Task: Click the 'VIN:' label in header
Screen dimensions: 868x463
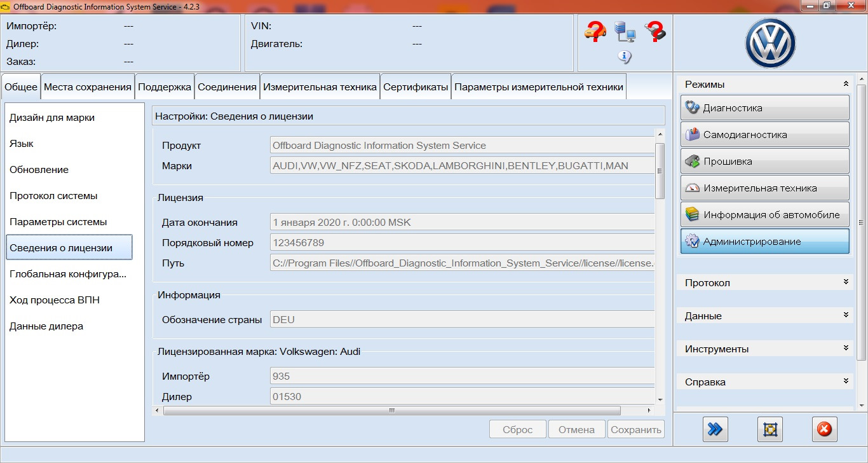Action: [x=261, y=26]
